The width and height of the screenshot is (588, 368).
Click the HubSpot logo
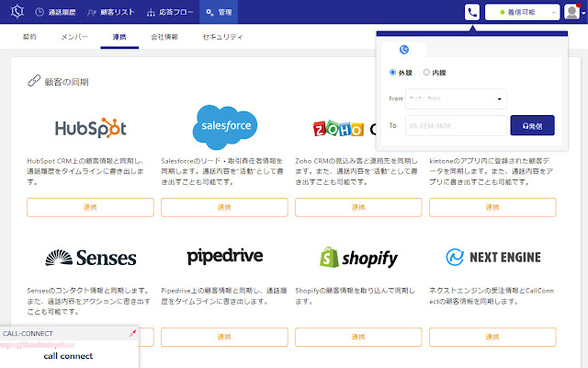[90, 128]
